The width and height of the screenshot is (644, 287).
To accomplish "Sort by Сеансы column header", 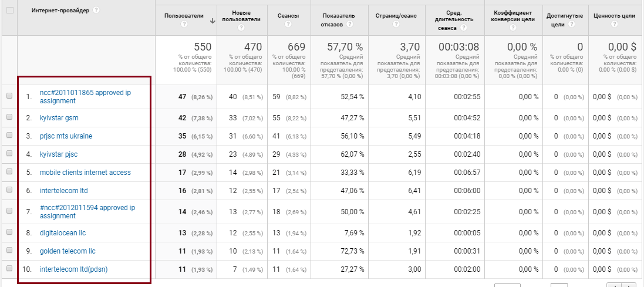I will (x=288, y=16).
